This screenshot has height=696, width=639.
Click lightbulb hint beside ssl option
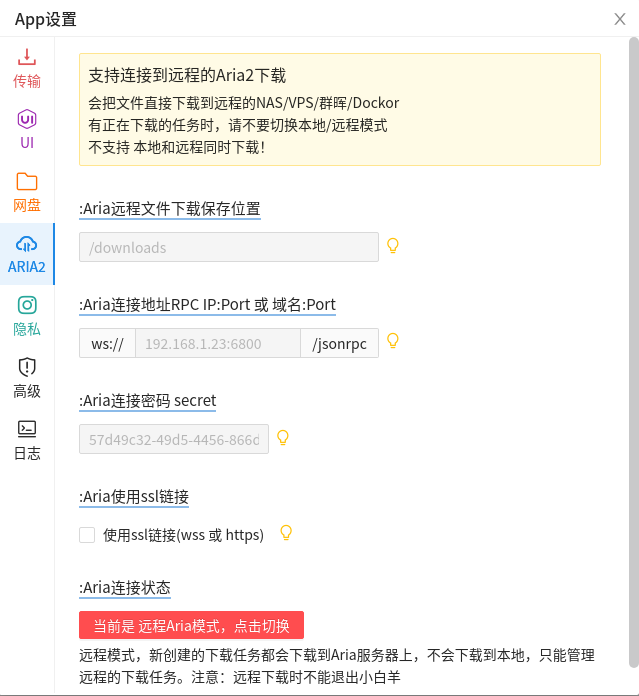(x=286, y=533)
